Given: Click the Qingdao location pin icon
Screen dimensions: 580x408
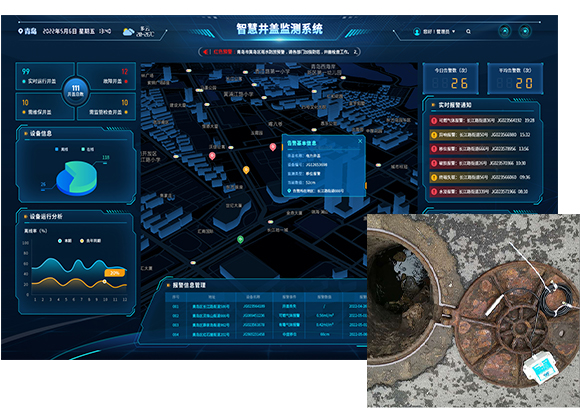Looking at the screenshot, I should coord(20,31).
